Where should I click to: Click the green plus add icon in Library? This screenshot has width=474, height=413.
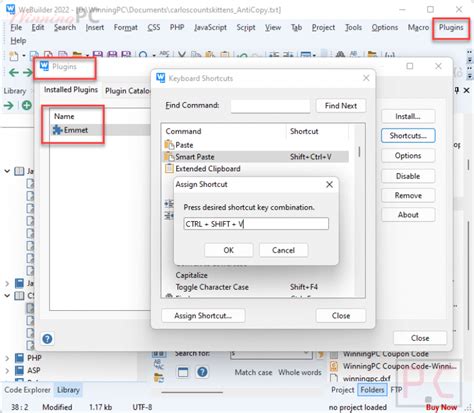point(27,105)
